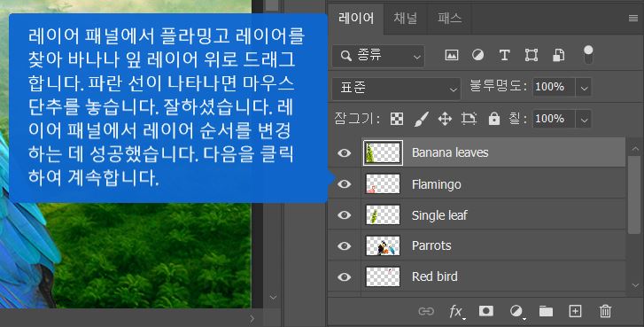Viewport: 644px width, 327px height.
Task: Toggle Red bird layer visibility eye
Action: 345,276
